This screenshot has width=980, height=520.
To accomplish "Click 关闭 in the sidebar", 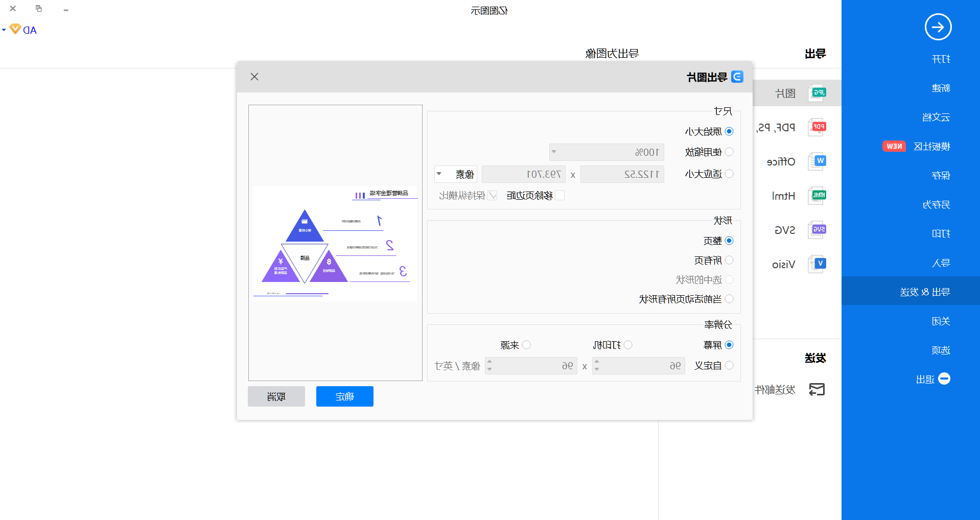I will point(941,321).
